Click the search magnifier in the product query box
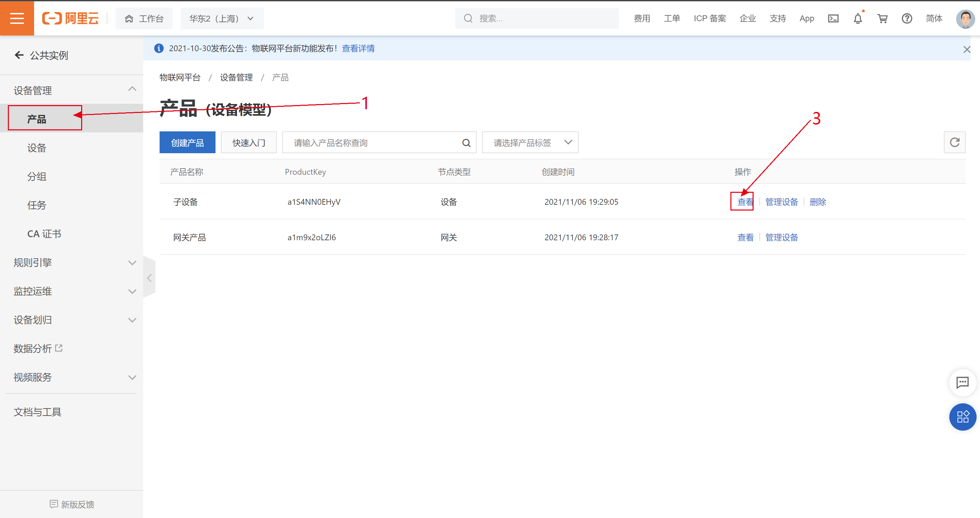The height and width of the screenshot is (518, 980). coord(466,143)
